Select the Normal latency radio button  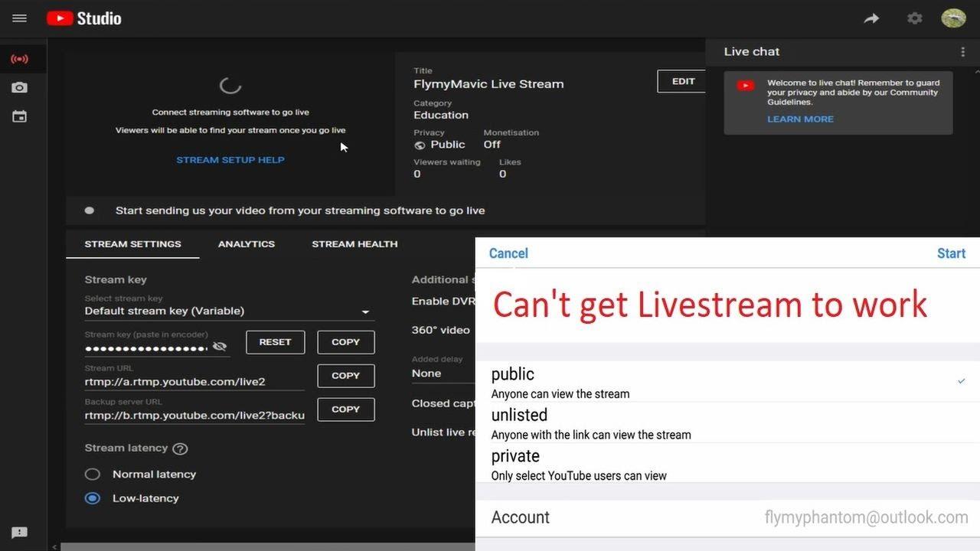[93, 474]
